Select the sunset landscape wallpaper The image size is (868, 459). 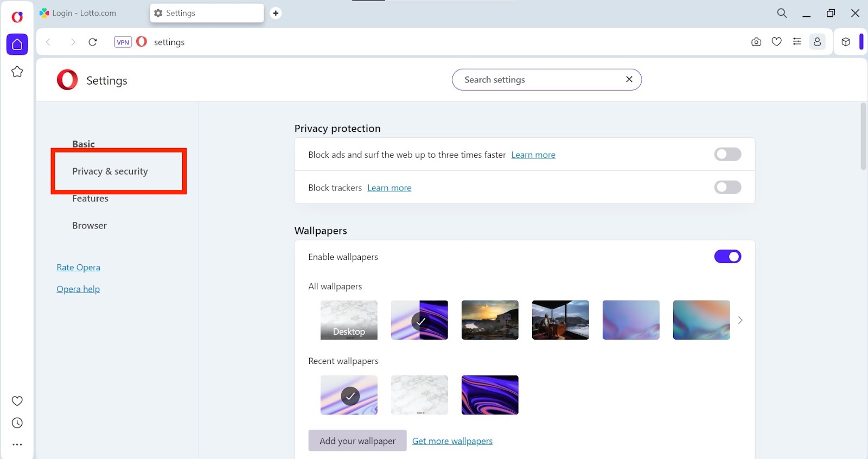pyautogui.click(x=490, y=320)
